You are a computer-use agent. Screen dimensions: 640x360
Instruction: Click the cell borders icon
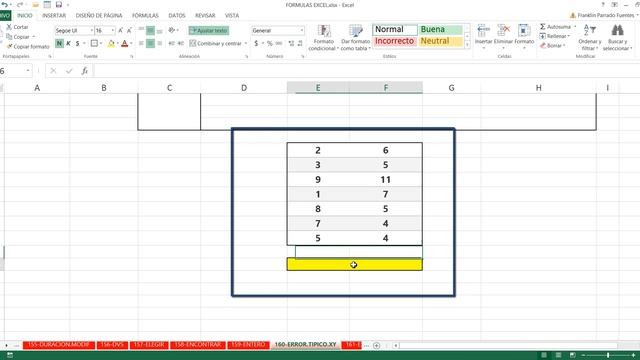click(94, 43)
